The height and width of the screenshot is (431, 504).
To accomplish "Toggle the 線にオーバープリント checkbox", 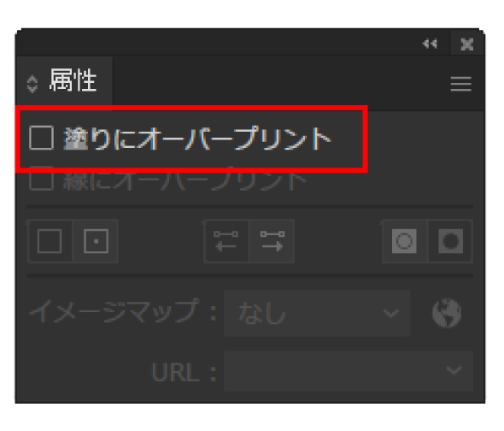I will click(41, 179).
